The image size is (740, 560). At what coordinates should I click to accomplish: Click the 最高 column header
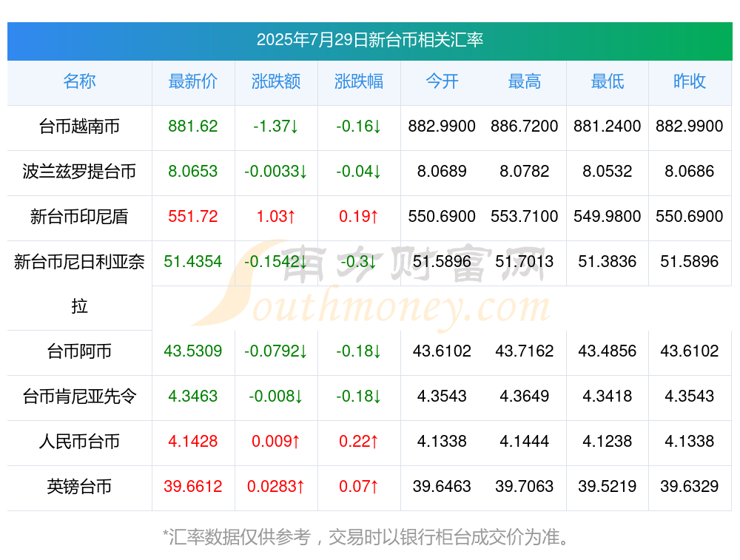click(x=525, y=81)
